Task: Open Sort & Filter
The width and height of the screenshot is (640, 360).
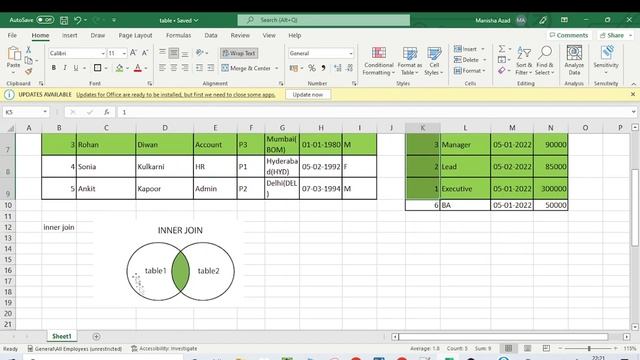Action: [x=524, y=61]
